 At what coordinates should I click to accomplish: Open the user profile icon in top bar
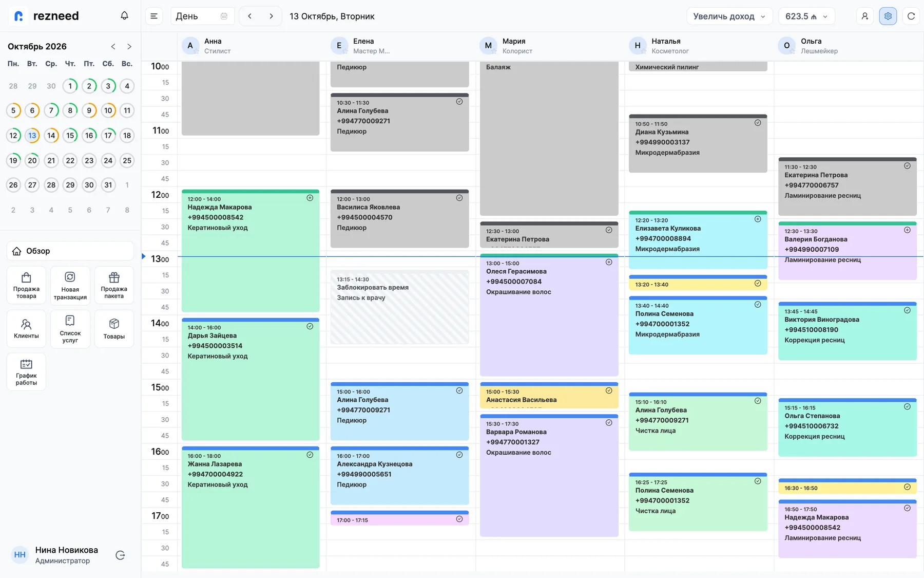[x=865, y=16]
